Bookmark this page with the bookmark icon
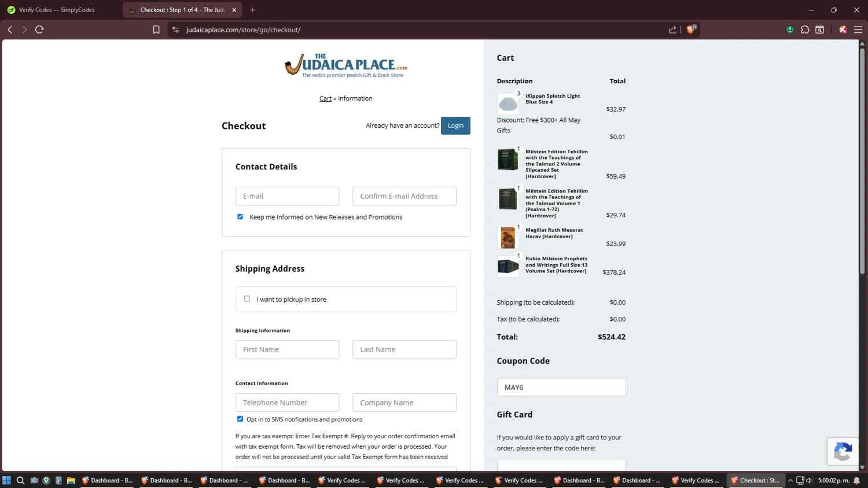The height and width of the screenshot is (488, 868). click(156, 29)
